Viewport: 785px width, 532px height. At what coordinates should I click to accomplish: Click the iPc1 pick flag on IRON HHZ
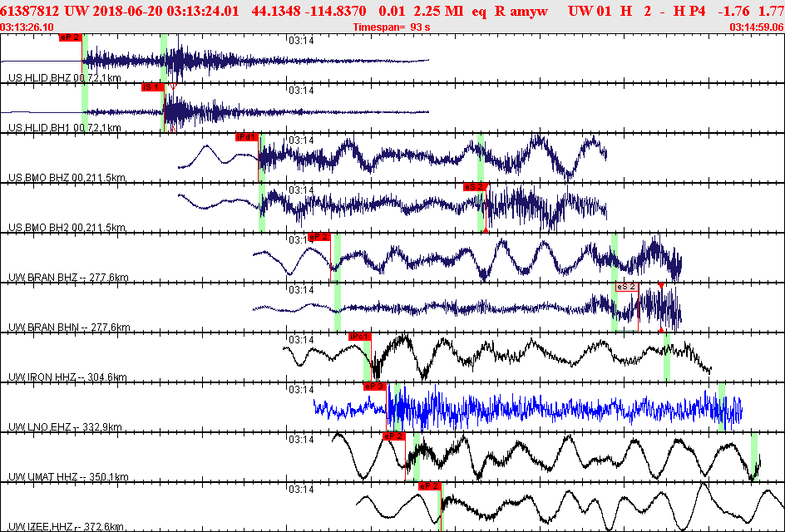(x=359, y=337)
